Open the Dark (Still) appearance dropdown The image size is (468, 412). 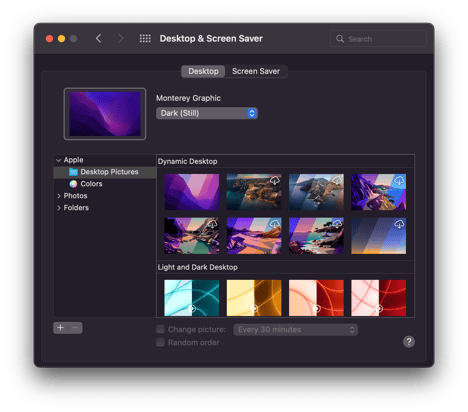point(207,113)
